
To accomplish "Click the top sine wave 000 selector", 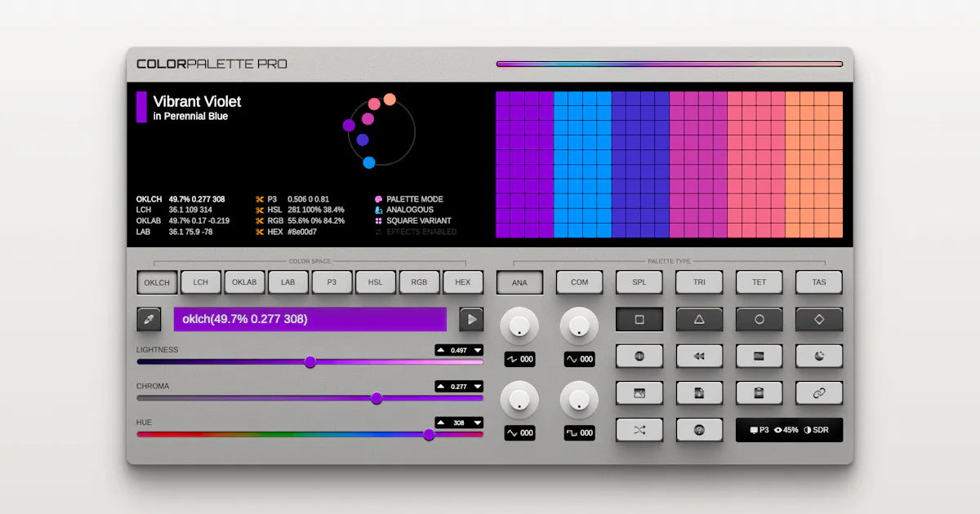I will (x=579, y=359).
